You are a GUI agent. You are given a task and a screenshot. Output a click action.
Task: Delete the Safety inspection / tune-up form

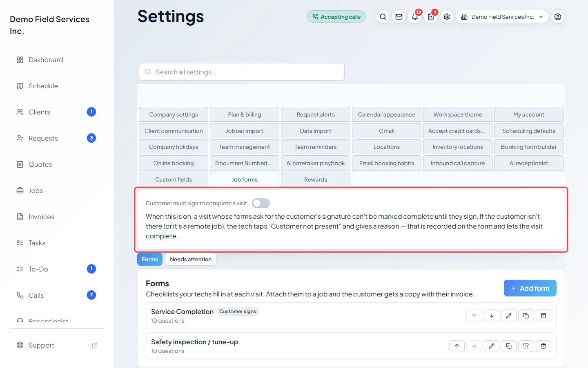tap(543, 346)
